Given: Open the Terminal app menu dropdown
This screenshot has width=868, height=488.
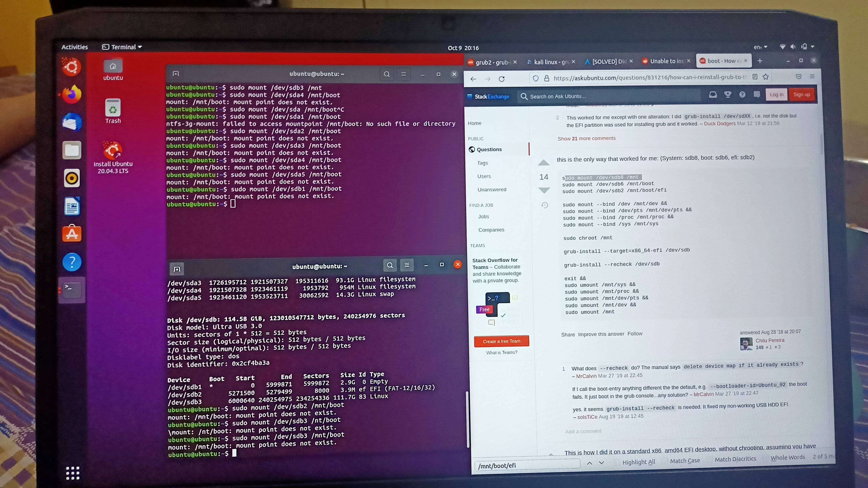Looking at the screenshot, I should pyautogui.click(x=122, y=47).
